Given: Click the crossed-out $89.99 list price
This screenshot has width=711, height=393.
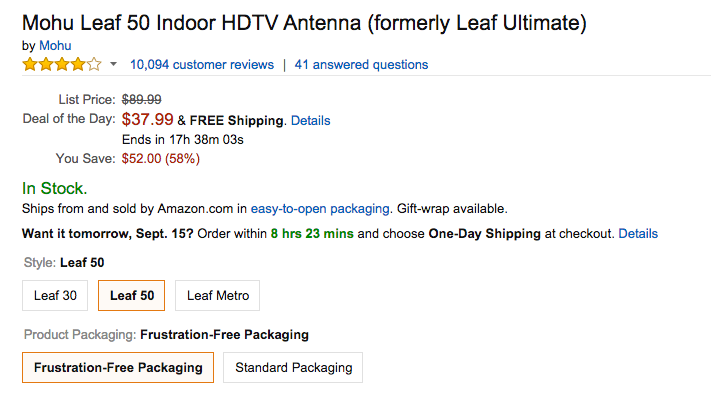Looking at the screenshot, I should [141, 99].
